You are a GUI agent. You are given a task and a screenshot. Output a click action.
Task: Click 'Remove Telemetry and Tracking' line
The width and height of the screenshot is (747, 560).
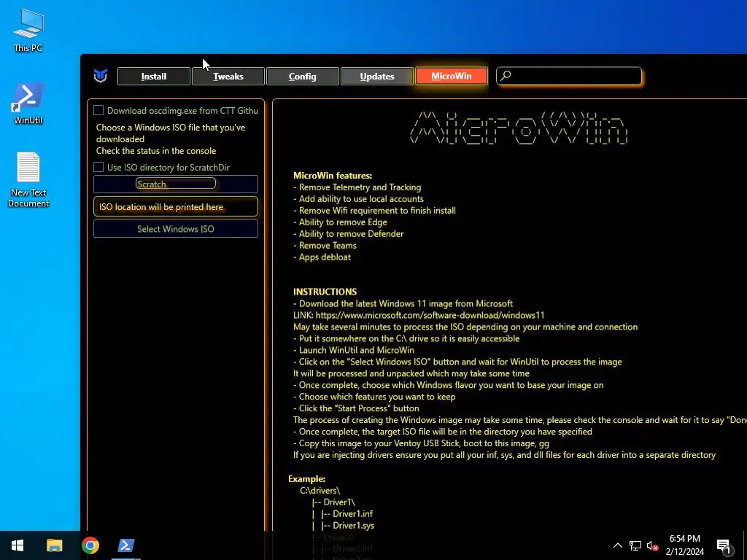click(x=357, y=187)
